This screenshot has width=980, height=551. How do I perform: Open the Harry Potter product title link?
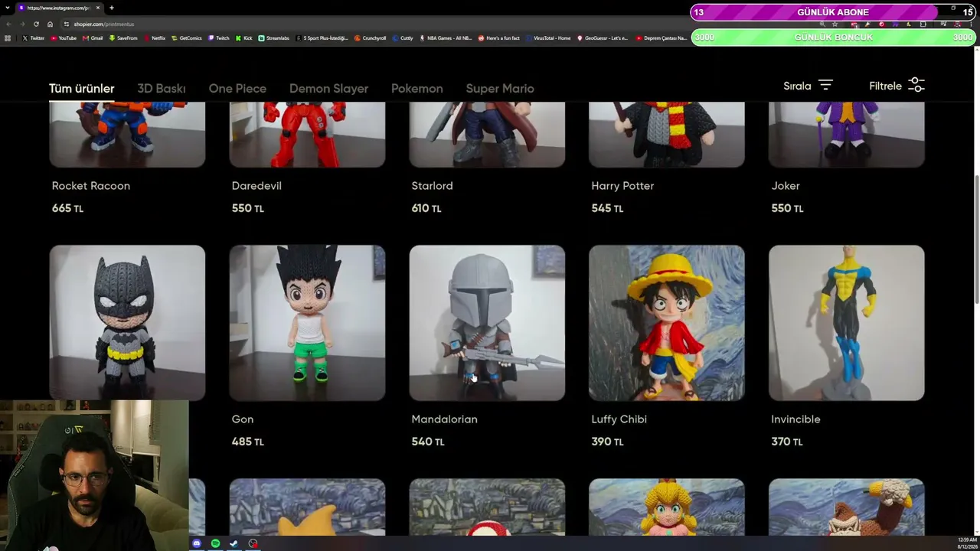pos(622,186)
